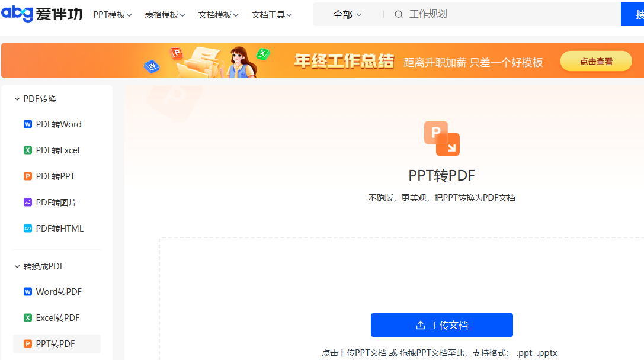Viewport: 644px width, 360px height.
Task: Click the P icon next to PPT转PDF sidebar item
Action: click(27, 343)
